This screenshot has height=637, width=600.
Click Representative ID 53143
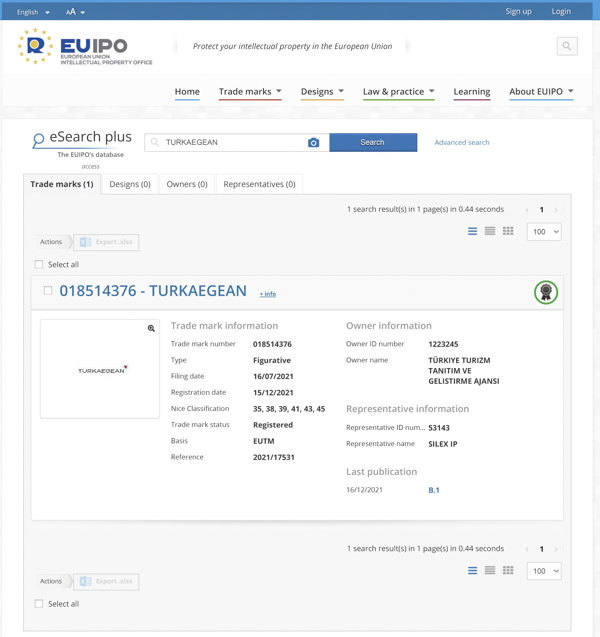(x=439, y=428)
